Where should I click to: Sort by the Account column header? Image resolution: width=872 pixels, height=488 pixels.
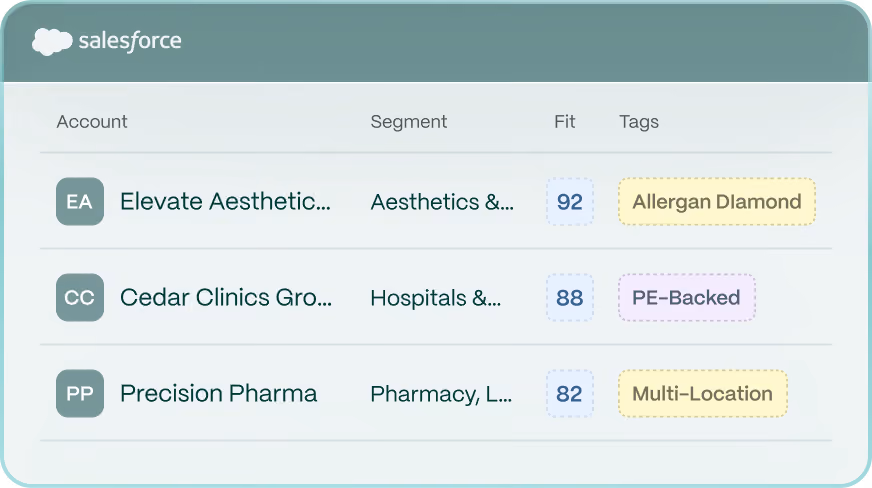click(x=92, y=122)
